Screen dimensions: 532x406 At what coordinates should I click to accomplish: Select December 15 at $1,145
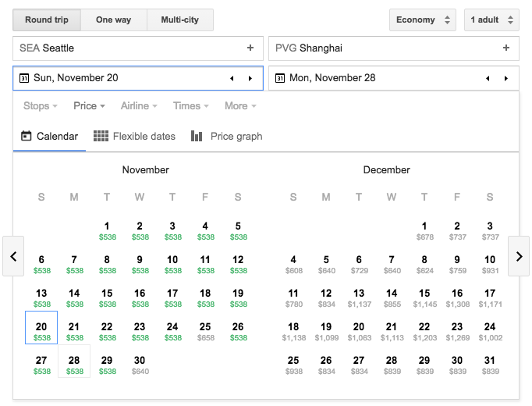pos(424,298)
